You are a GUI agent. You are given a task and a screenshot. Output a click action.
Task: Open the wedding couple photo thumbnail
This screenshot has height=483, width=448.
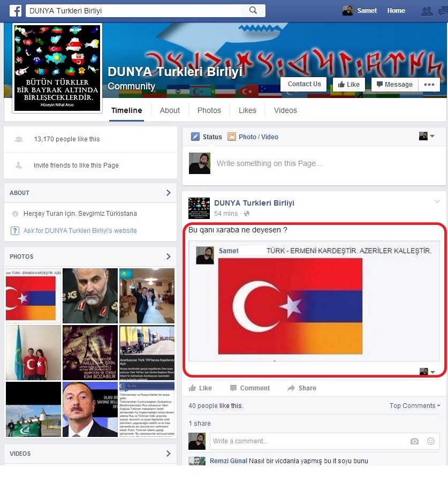coord(147,296)
